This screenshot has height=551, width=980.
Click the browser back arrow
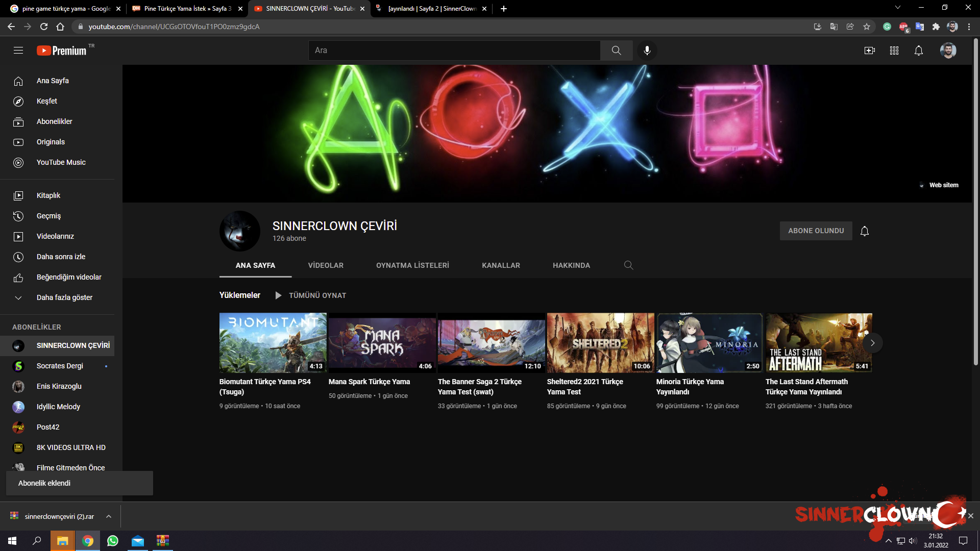tap(11, 27)
